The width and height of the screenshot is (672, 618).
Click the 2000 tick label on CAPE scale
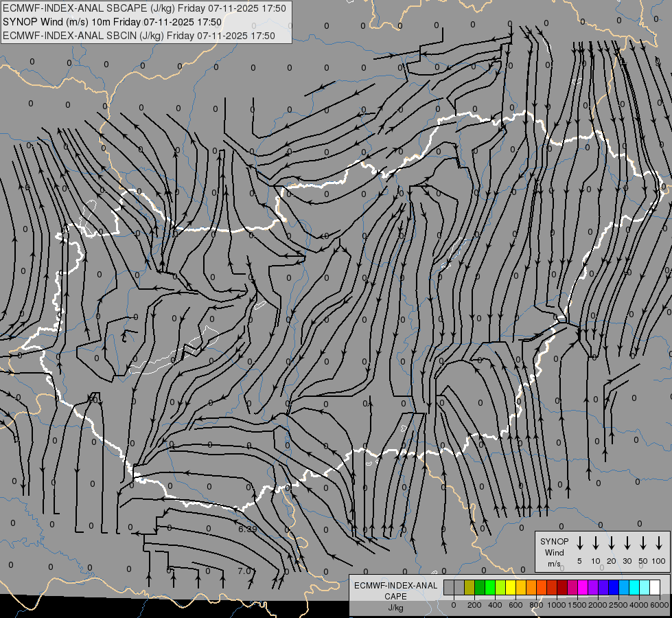598,605
